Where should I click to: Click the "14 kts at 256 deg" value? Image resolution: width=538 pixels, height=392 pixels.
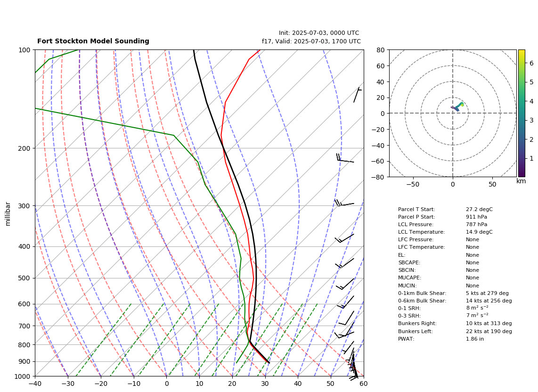pos(489,301)
